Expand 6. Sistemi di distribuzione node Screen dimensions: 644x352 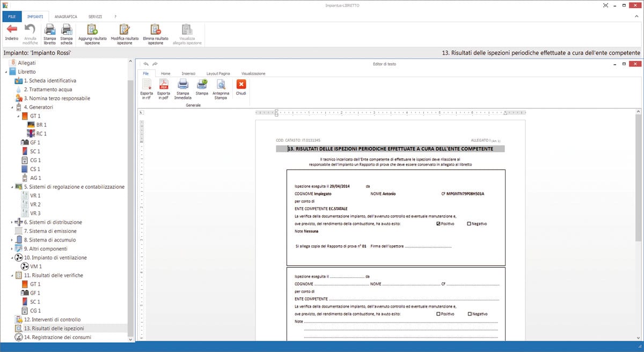(x=12, y=222)
